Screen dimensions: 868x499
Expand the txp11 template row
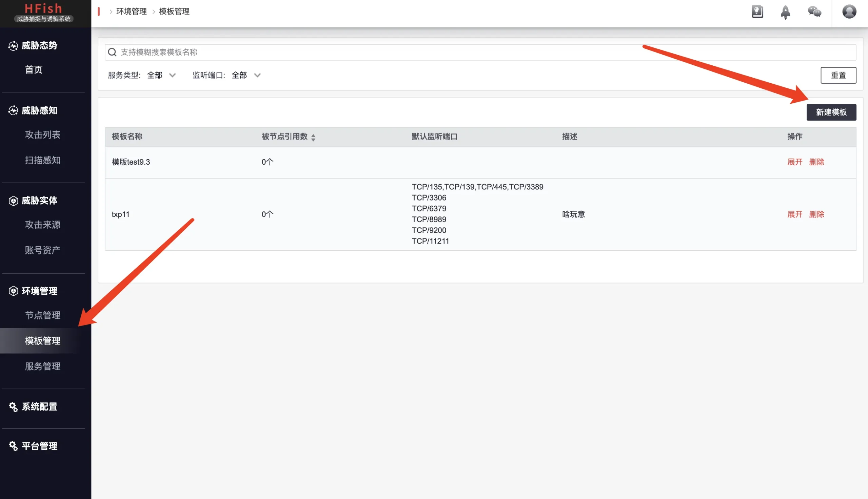[x=795, y=214]
